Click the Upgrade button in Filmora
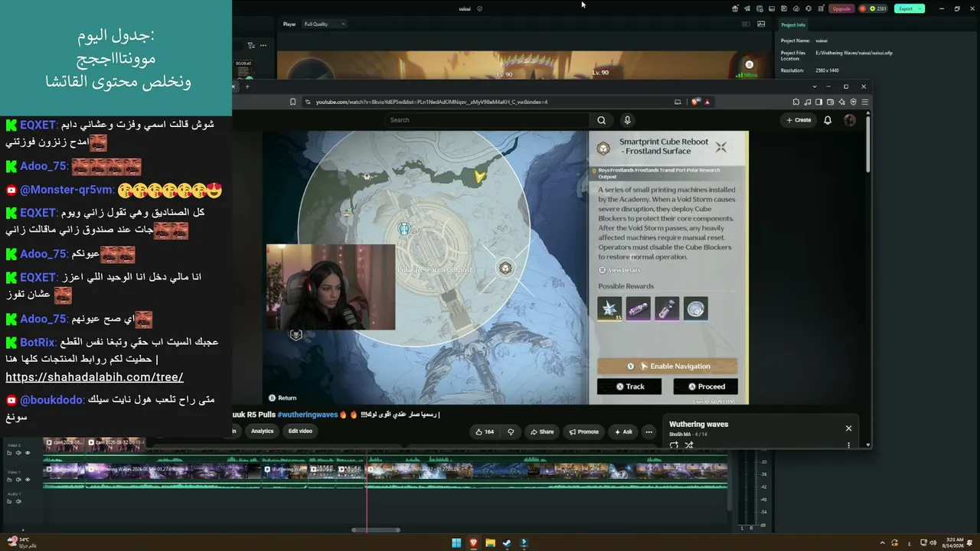 coord(841,8)
